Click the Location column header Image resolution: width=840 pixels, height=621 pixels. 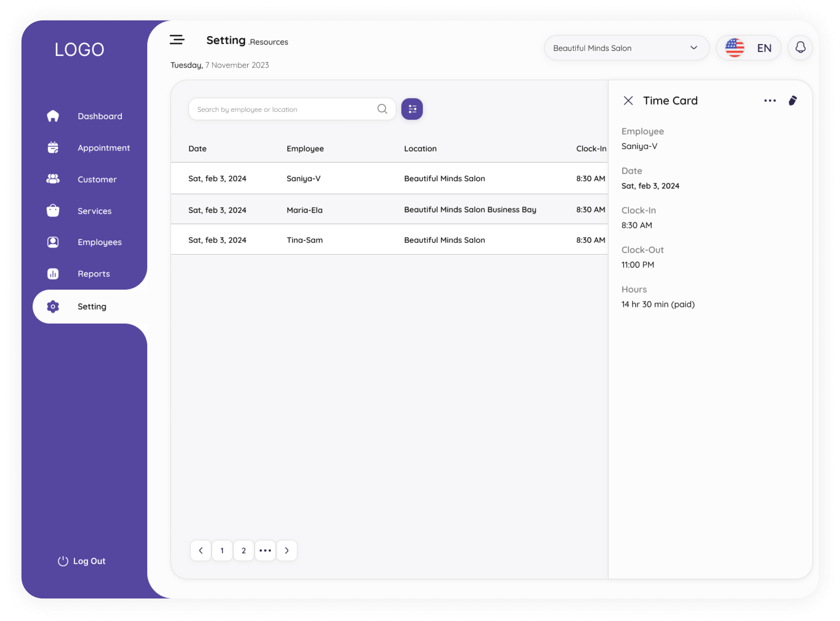pos(420,149)
